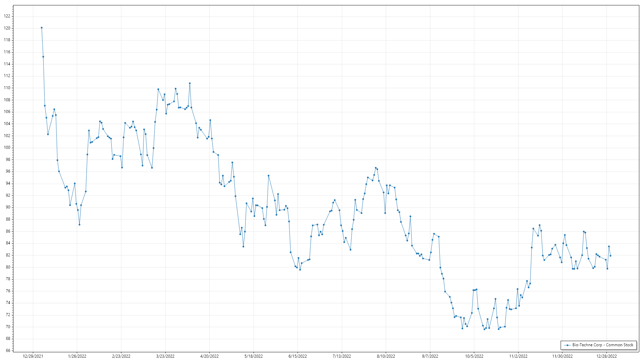Click the highest data point near 120
The height and width of the screenshot is (362, 644).
point(42,28)
